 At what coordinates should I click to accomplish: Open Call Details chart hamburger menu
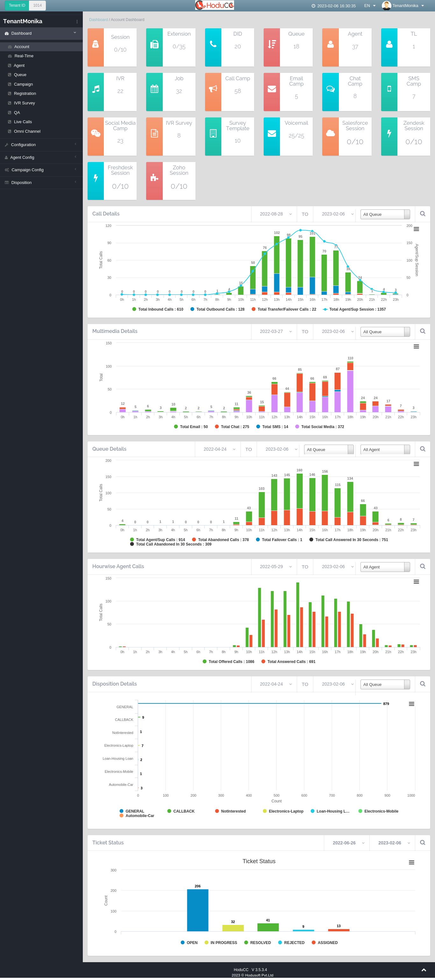416,229
